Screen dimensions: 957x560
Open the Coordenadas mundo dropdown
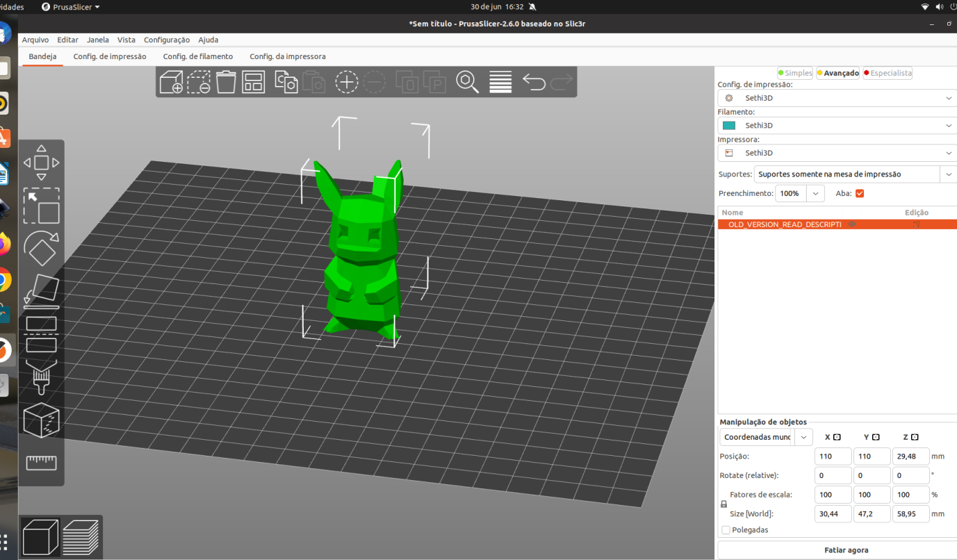coord(766,437)
